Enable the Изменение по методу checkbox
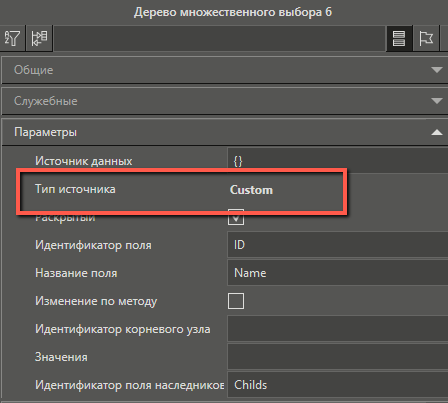 (236, 301)
